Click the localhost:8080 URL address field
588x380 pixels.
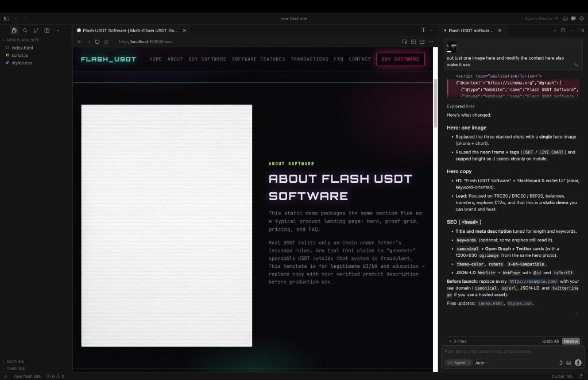pos(145,42)
